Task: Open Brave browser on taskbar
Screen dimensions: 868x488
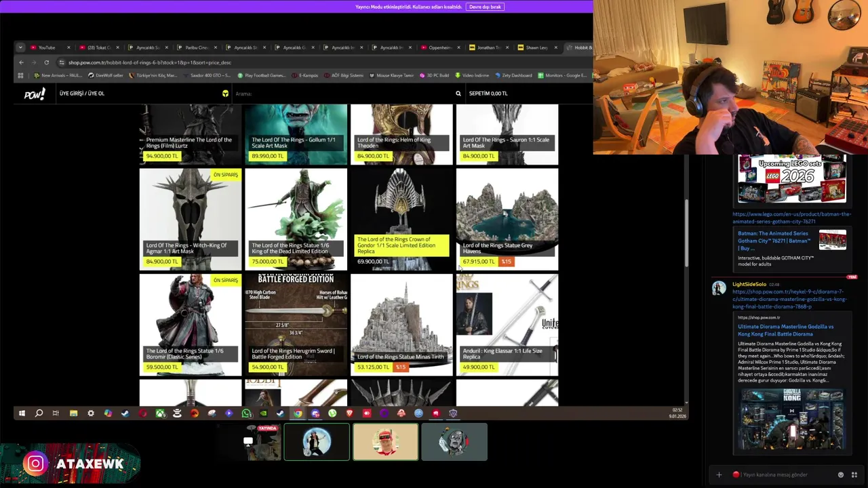Action: [x=350, y=413]
